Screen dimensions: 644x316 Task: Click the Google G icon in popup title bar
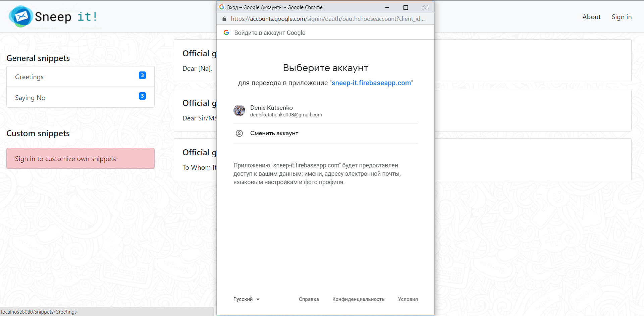[222, 7]
